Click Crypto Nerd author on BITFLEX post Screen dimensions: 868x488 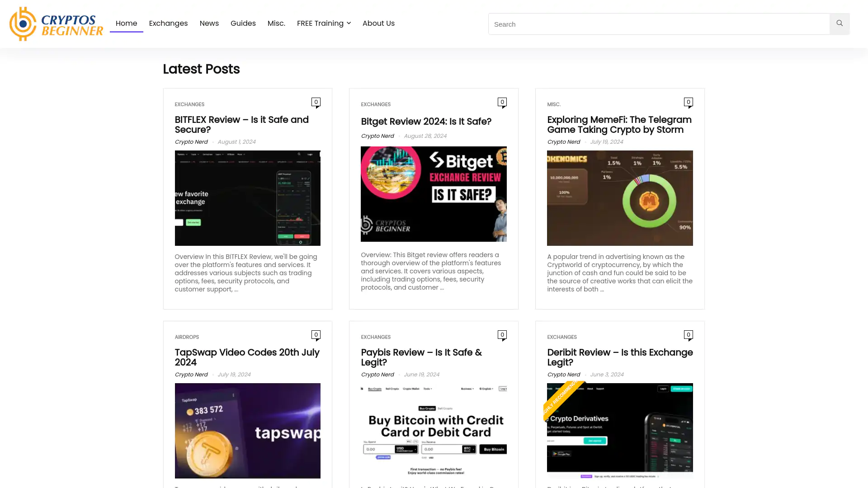(191, 142)
